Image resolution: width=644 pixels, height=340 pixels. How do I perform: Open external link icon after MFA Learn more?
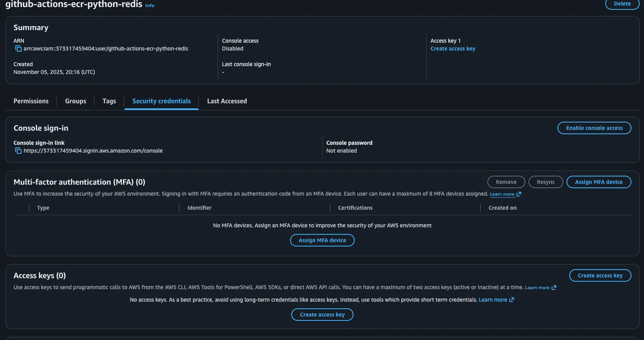point(519,194)
